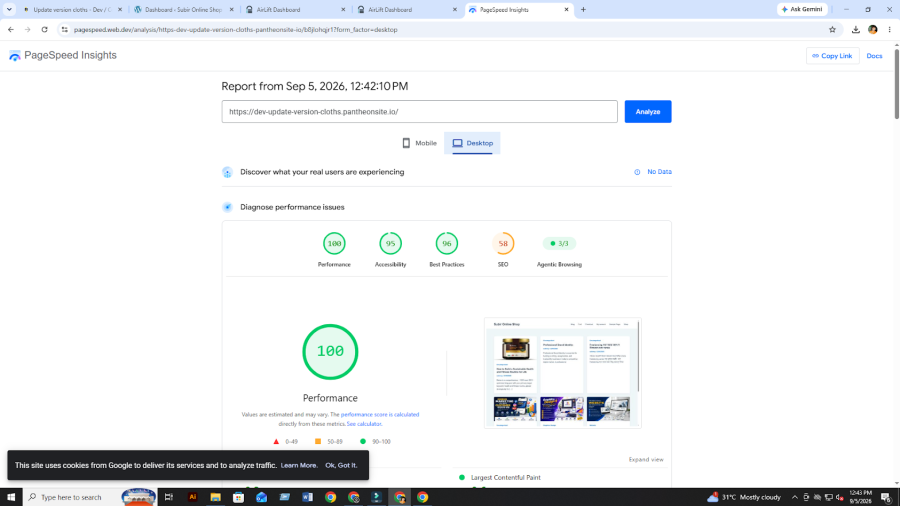The image size is (900, 506).
Task: Open Outlook mail from the taskbar
Action: click(x=261, y=497)
